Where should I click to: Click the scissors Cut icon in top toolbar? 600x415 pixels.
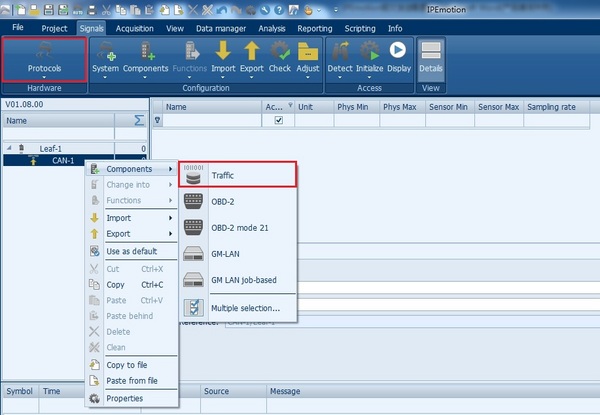pyautogui.click(x=106, y=10)
